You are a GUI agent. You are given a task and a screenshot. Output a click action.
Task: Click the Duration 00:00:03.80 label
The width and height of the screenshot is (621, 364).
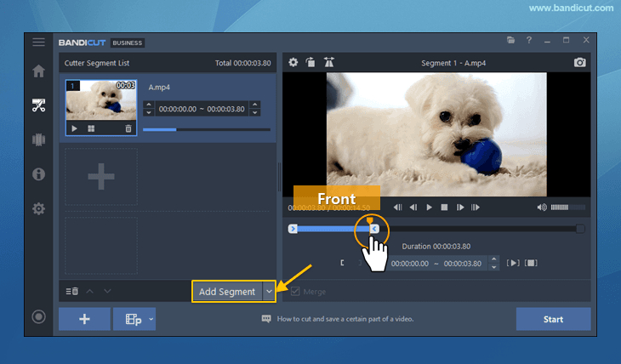436,247
